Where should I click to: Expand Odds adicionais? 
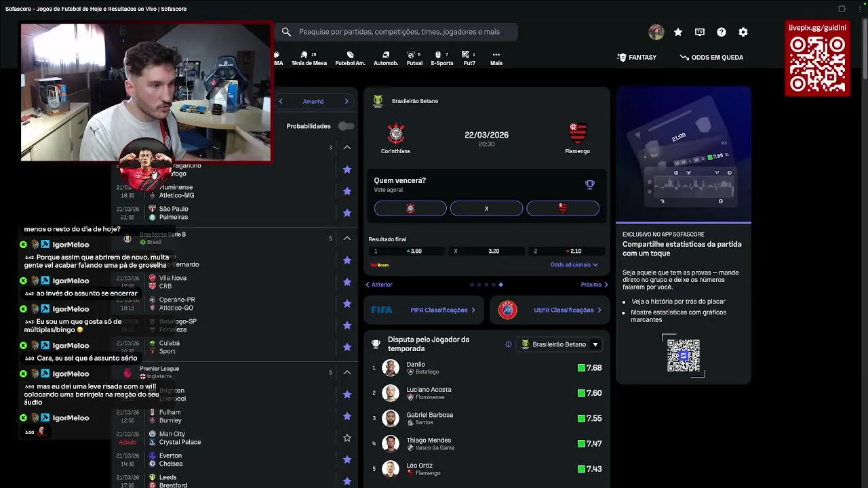pos(574,265)
